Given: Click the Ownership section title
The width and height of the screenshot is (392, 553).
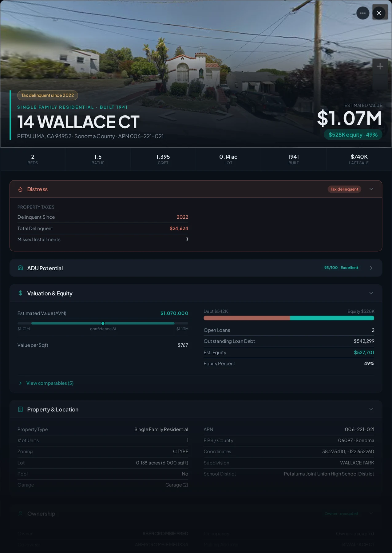Looking at the screenshot, I should click(41, 514).
